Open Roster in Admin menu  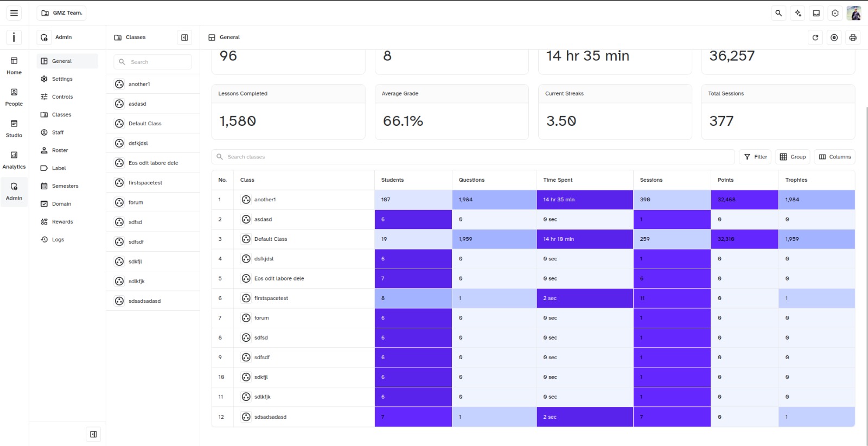(67, 150)
